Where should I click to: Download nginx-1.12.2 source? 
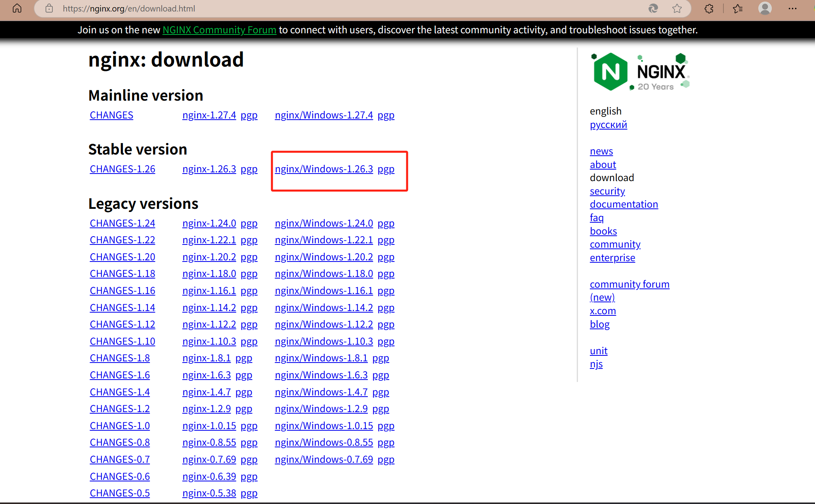tap(209, 324)
